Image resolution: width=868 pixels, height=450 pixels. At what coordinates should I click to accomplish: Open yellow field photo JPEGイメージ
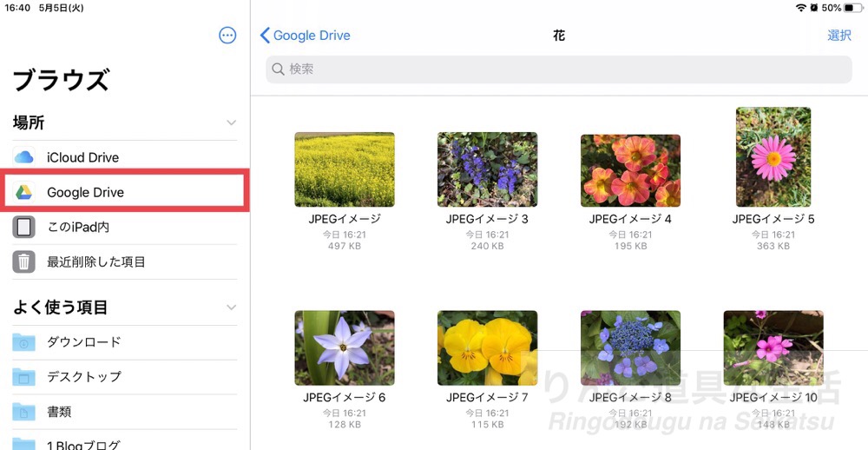pos(345,169)
